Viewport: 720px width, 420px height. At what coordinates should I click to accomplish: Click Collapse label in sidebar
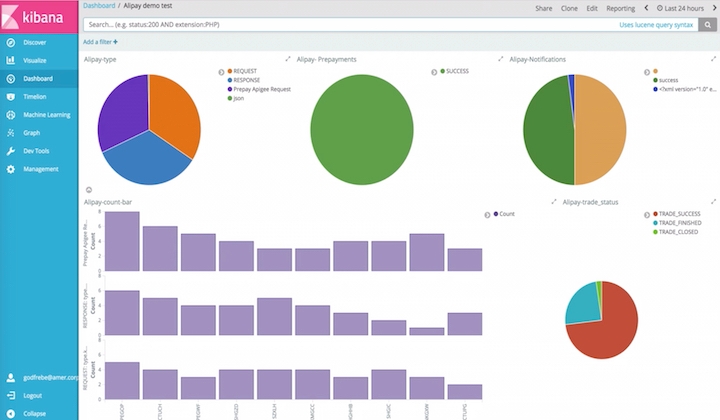34,414
